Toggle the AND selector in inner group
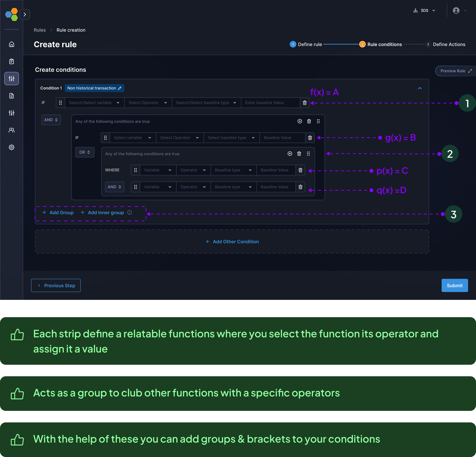The height and width of the screenshot is (457, 476). (x=114, y=187)
